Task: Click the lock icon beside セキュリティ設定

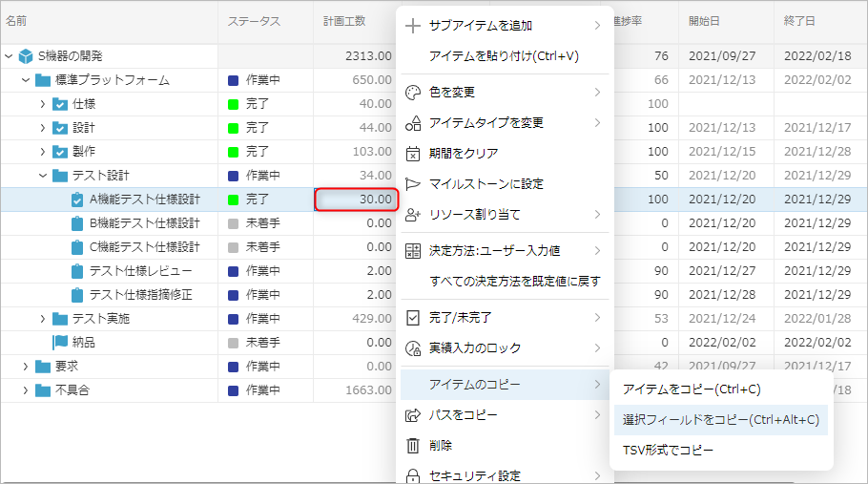Action: coord(413,475)
